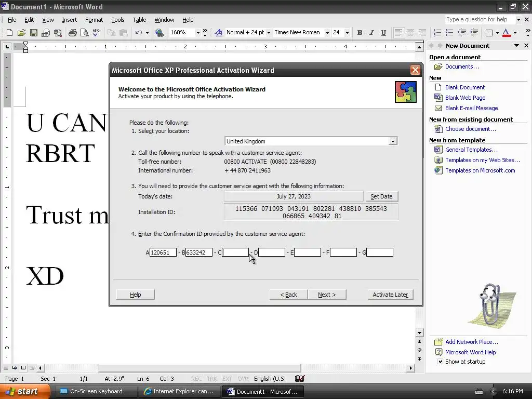Click the spelling status book icon
The width and height of the screenshot is (532, 399).
300,378
